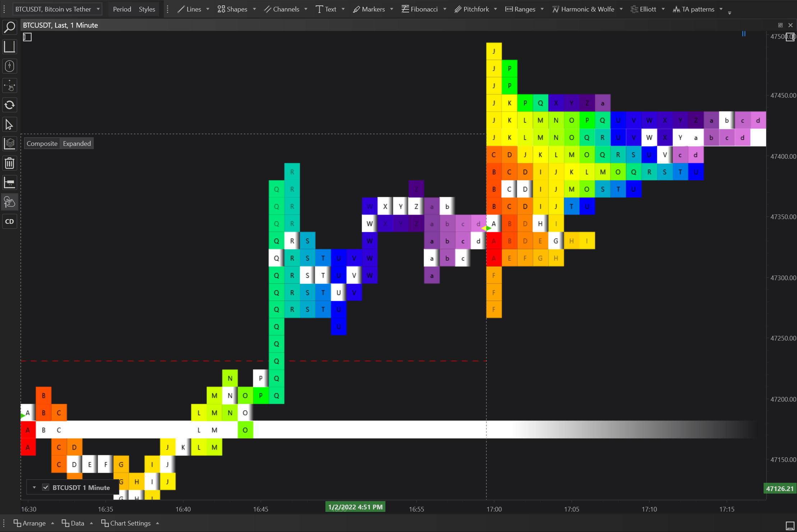Click the green 47126.21 price label
This screenshot has height=532, width=797.
click(779, 489)
